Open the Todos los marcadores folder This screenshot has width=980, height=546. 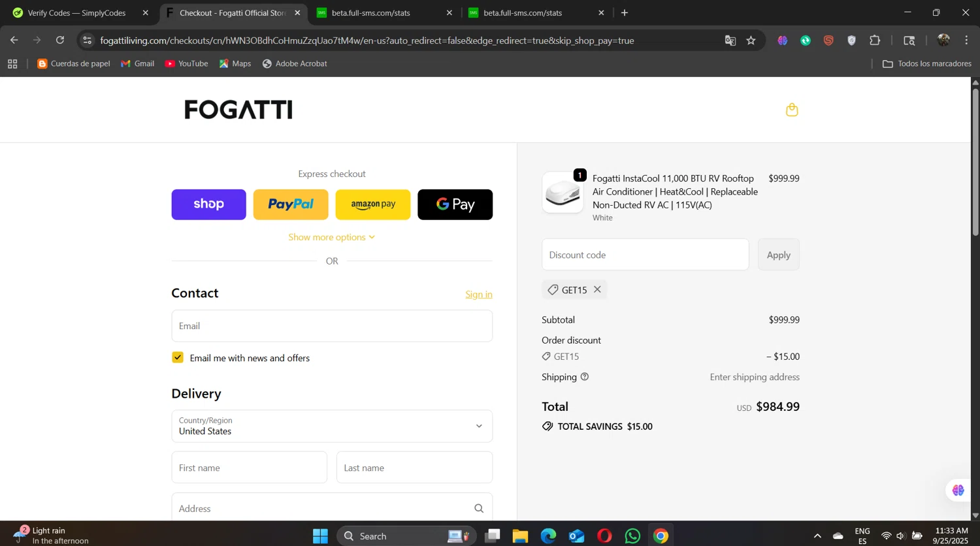point(927,63)
